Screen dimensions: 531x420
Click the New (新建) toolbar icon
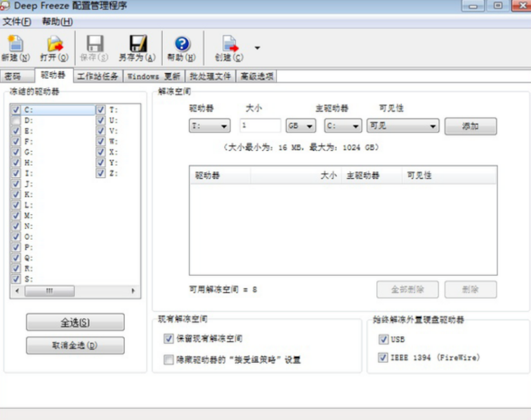pos(15,44)
